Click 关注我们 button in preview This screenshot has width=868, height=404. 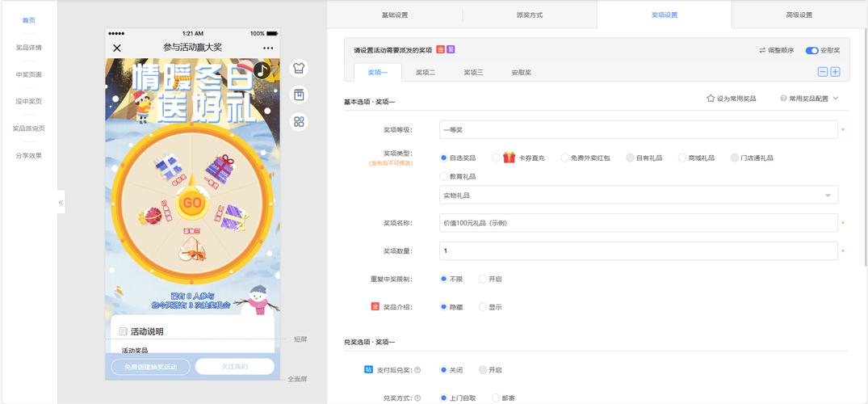pyautogui.click(x=235, y=367)
